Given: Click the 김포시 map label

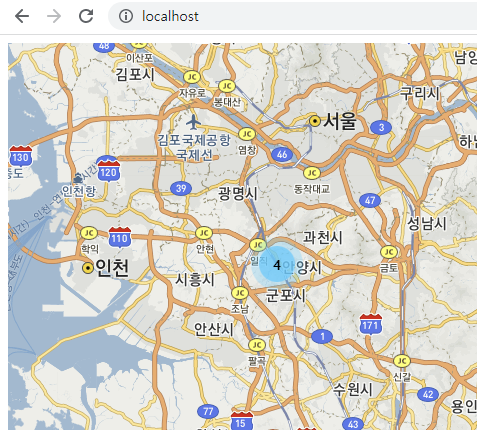Looking at the screenshot, I should pos(135,74).
